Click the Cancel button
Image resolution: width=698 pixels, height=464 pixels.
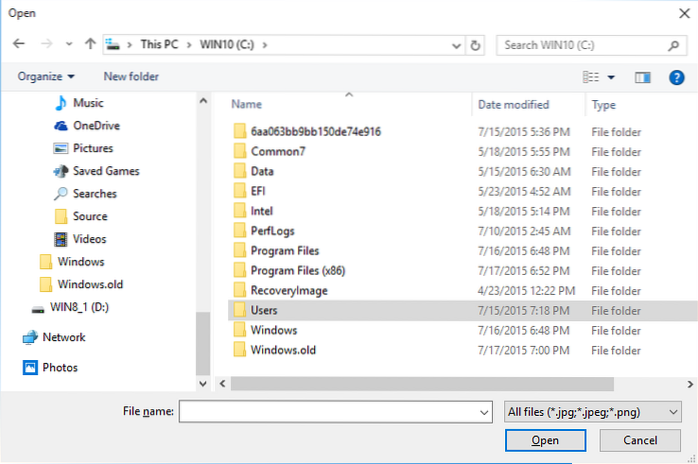click(x=640, y=440)
